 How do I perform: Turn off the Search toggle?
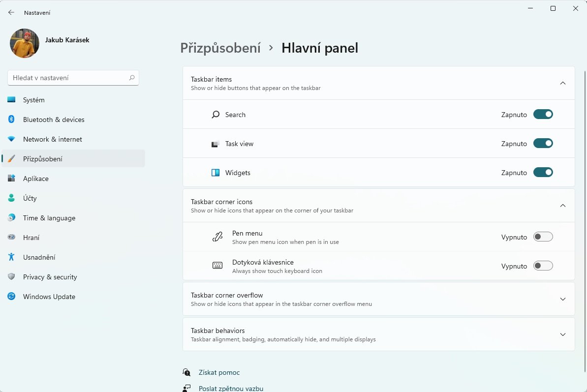click(x=543, y=115)
